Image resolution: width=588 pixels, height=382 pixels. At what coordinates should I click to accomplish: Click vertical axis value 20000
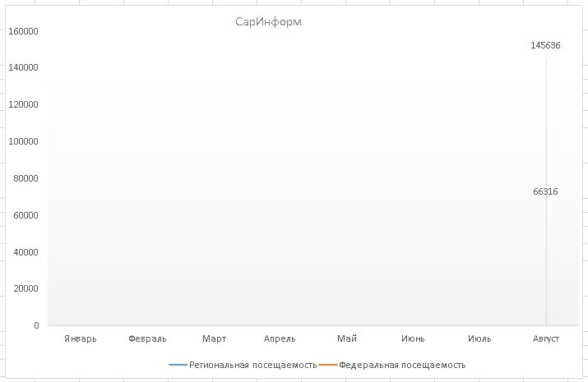[25, 288]
